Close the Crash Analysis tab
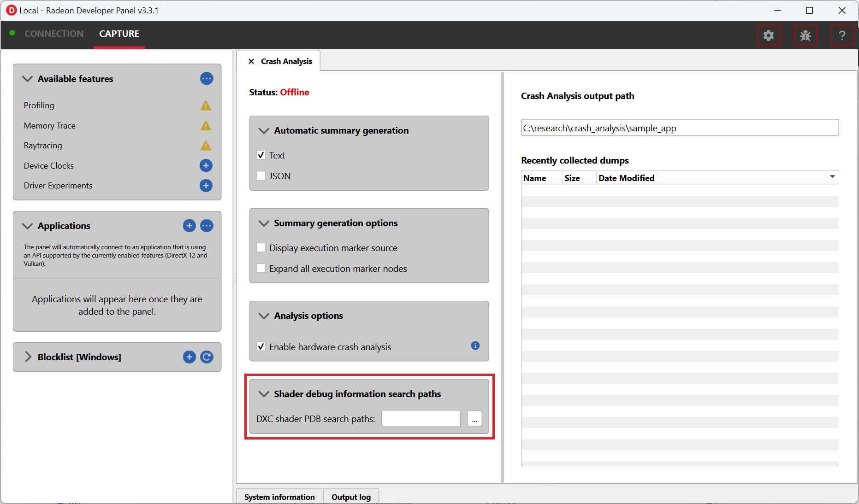 [x=251, y=61]
